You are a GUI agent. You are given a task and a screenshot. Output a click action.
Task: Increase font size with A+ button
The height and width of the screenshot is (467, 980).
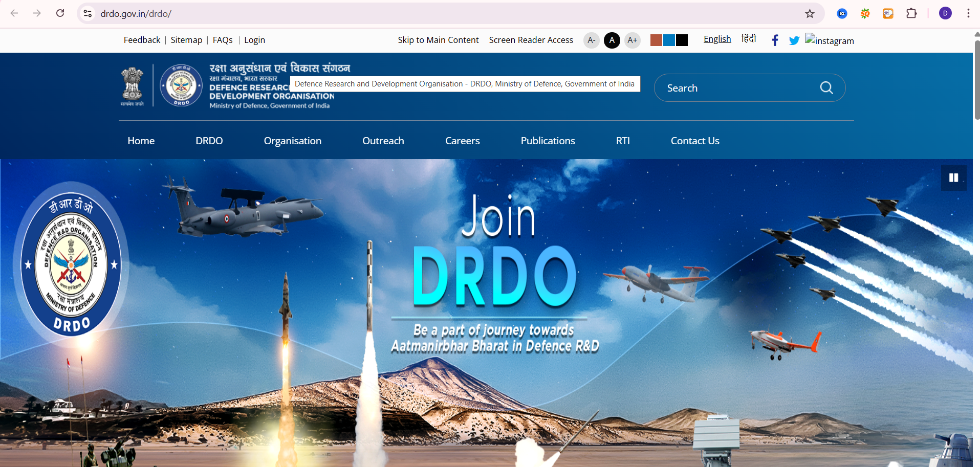point(633,40)
